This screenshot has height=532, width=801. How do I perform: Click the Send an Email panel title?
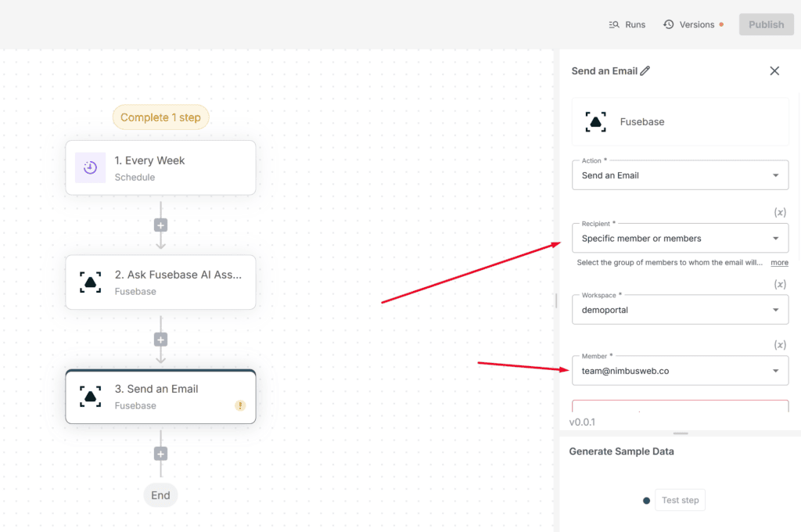point(605,71)
